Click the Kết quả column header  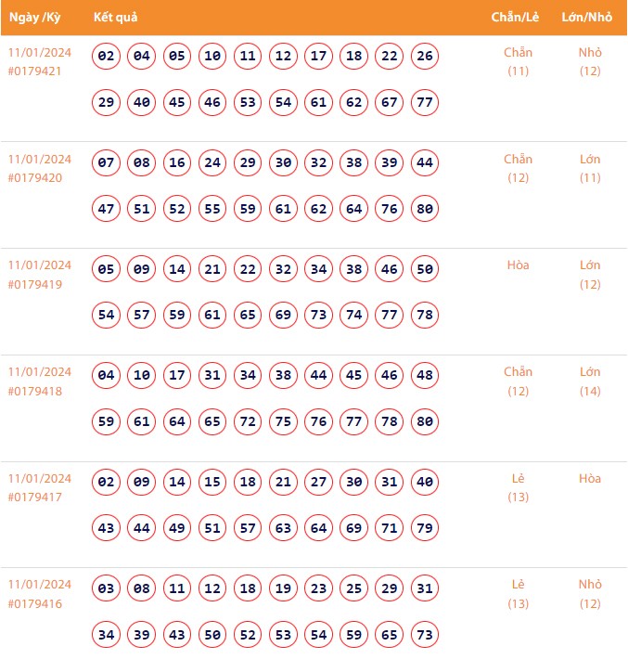click(116, 18)
